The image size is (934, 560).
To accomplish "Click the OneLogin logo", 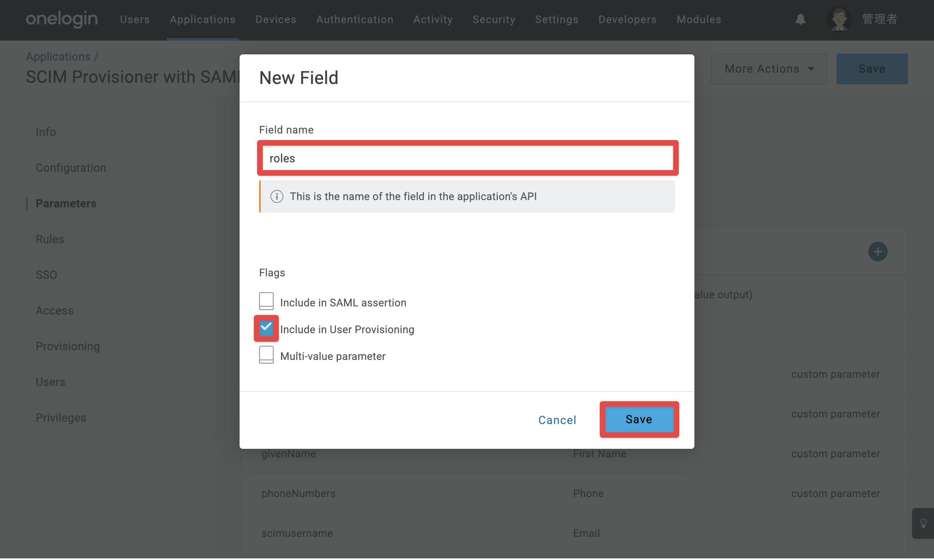I will [x=62, y=19].
